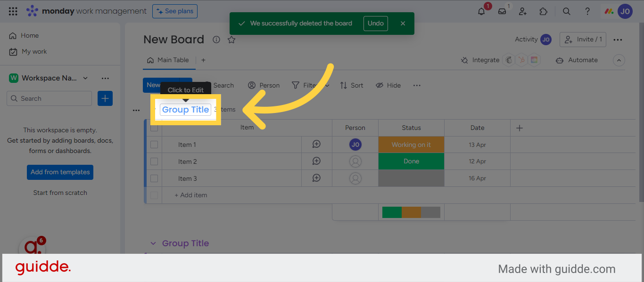644x282 pixels.
Task: Check the Item 1 row checkbox
Action: tap(154, 145)
